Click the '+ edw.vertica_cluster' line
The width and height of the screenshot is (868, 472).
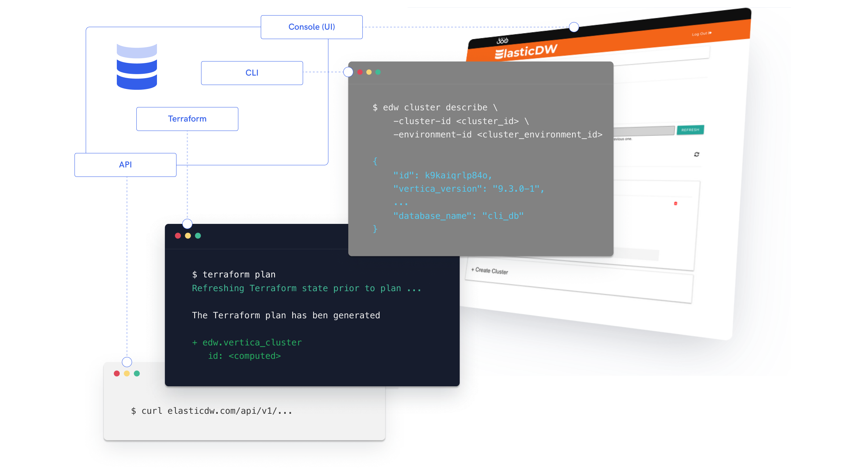click(x=247, y=343)
